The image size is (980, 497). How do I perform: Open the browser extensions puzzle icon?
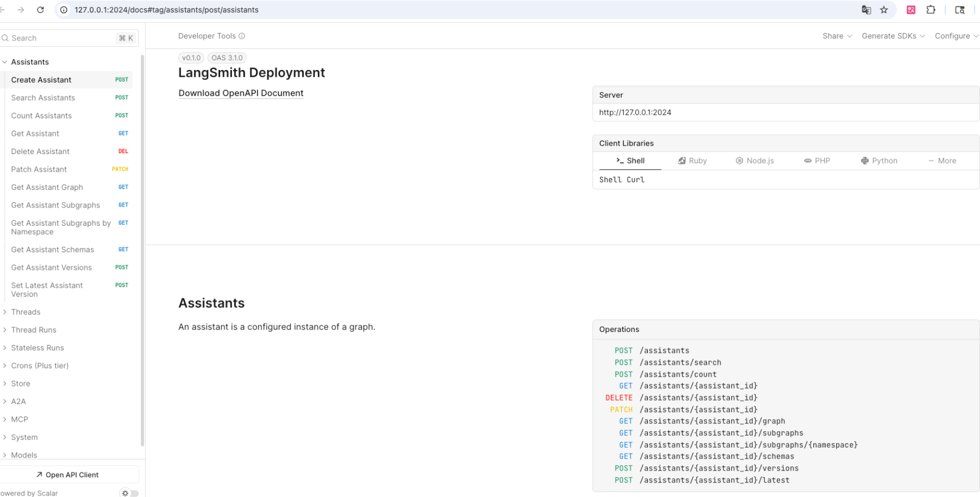pyautogui.click(x=931, y=10)
